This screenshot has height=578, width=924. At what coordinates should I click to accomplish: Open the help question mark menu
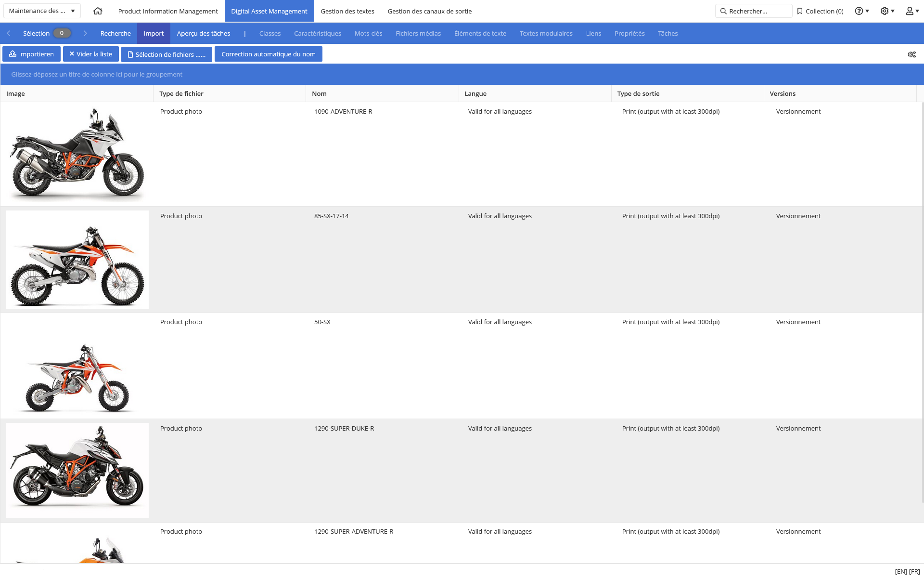coord(861,11)
